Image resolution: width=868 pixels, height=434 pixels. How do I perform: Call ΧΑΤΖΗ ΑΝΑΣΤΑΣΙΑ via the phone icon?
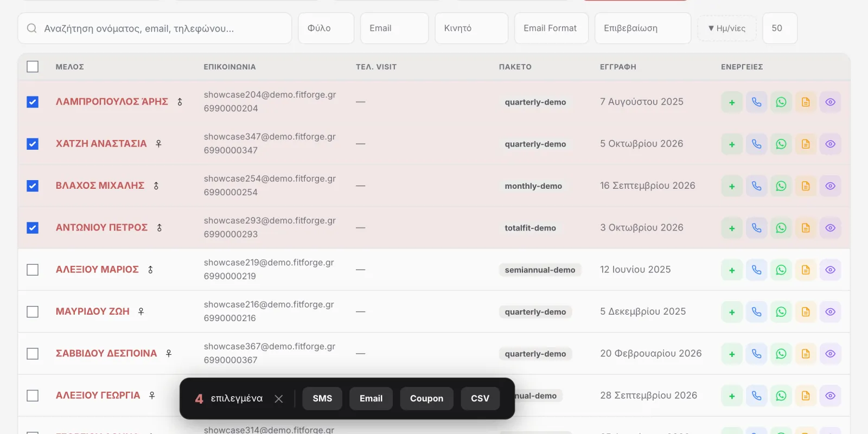756,144
